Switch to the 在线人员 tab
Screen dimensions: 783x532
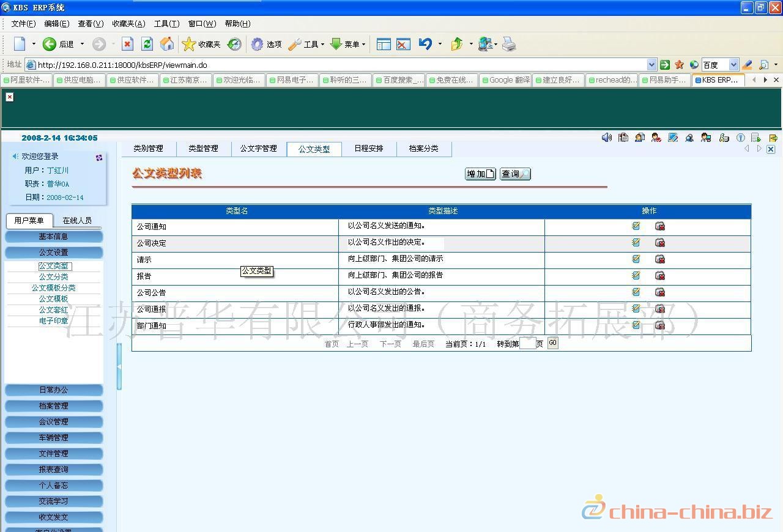point(77,220)
